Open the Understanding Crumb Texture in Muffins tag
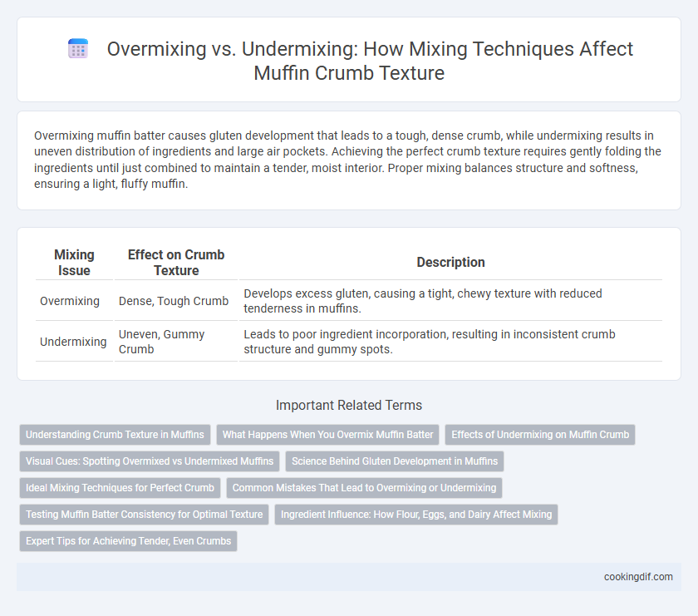The width and height of the screenshot is (698, 616). (115, 435)
